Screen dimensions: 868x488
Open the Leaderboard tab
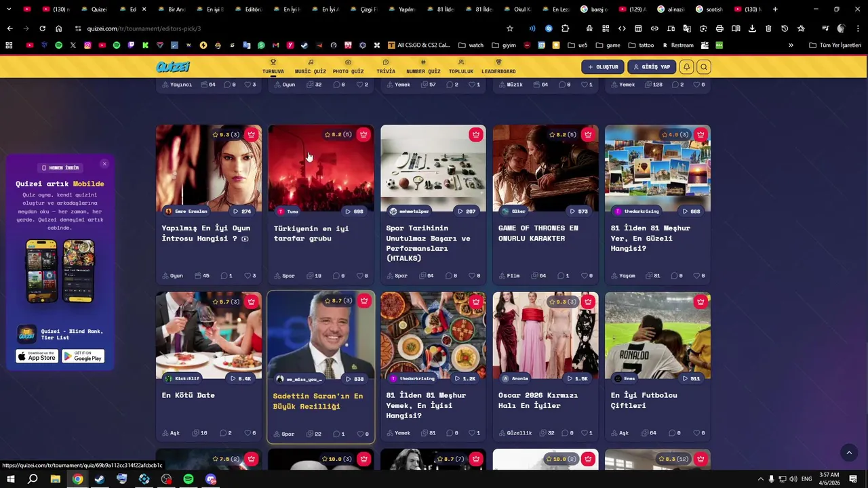pos(498,66)
